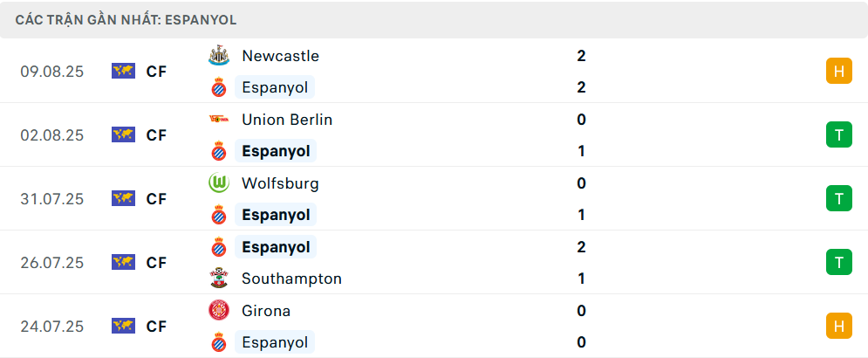Open the Southampton team link

point(291,279)
